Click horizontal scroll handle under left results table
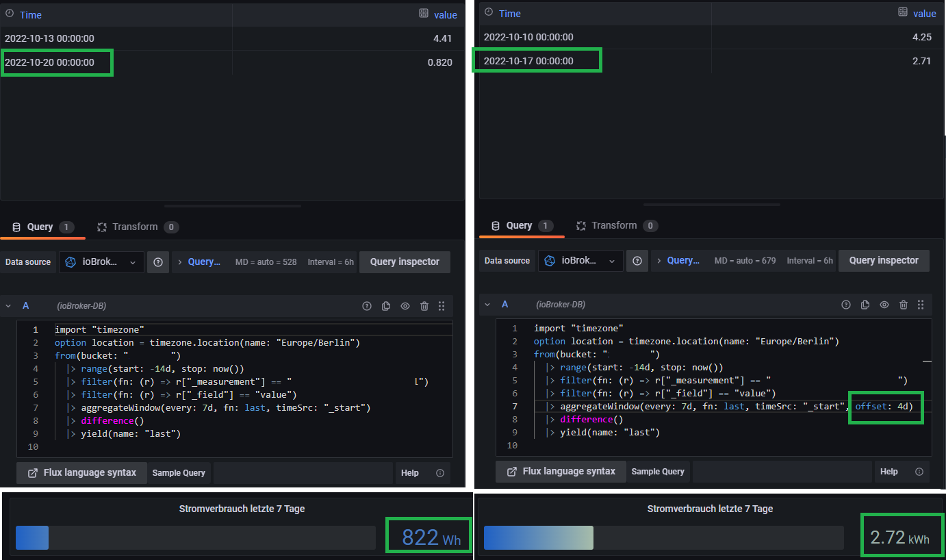Image resolution: width=946 pixels, height=560 pixels. coord(232,205)
